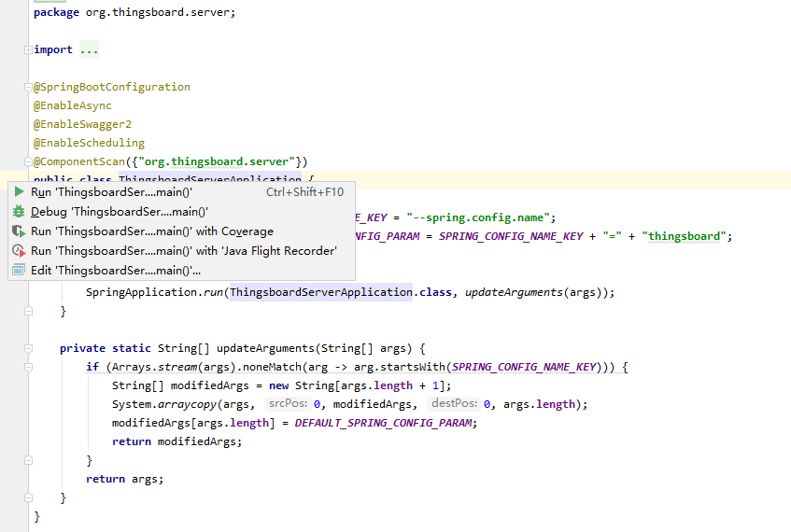Choose Run 'ThingsboardSer....main()' from the menu

point(181,192)
